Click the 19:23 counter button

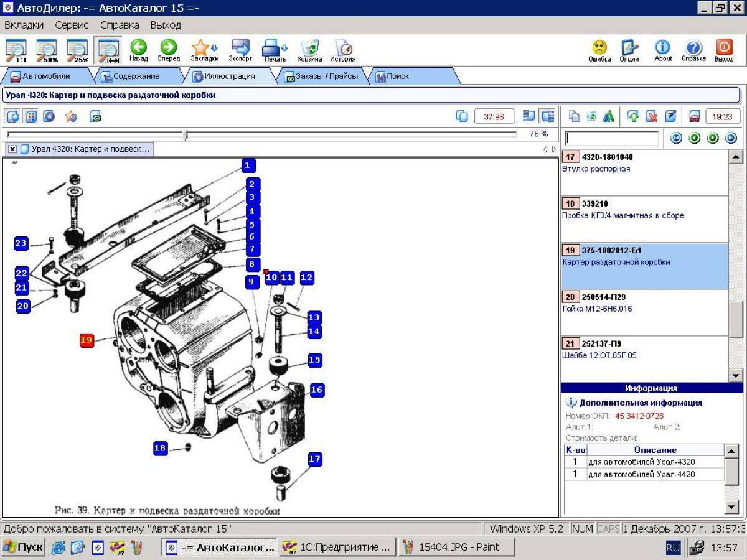point(723,116)
